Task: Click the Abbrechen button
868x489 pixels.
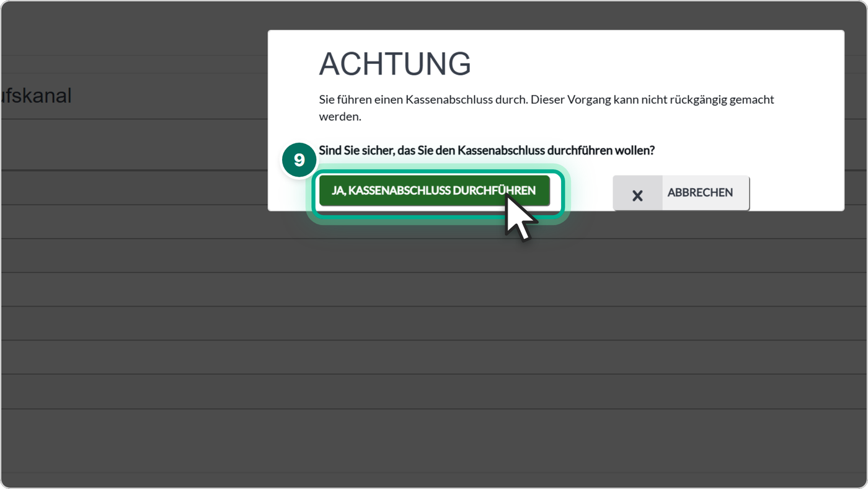Action: [x=681, y=193]
